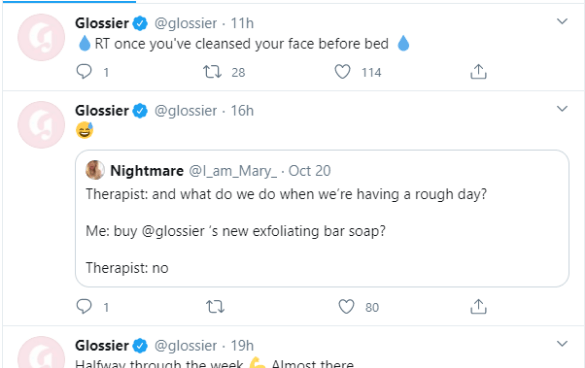Image resolution: width=585 pixels, height=368 pixels.
Task: Retweet the 16h Glossier quote tweet
Action: pyautogui.click(x=215, y=307)
